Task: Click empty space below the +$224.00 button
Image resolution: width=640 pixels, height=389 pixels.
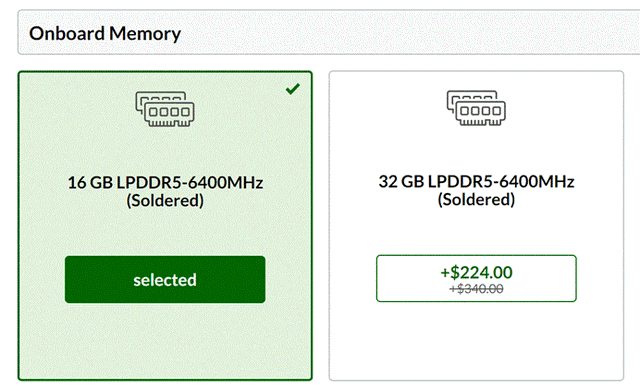Action: pyautogui.click(x=476, y=341)
